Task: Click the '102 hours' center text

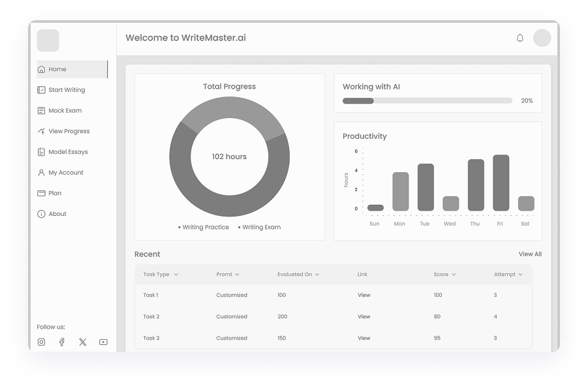Action: [229, 157]
